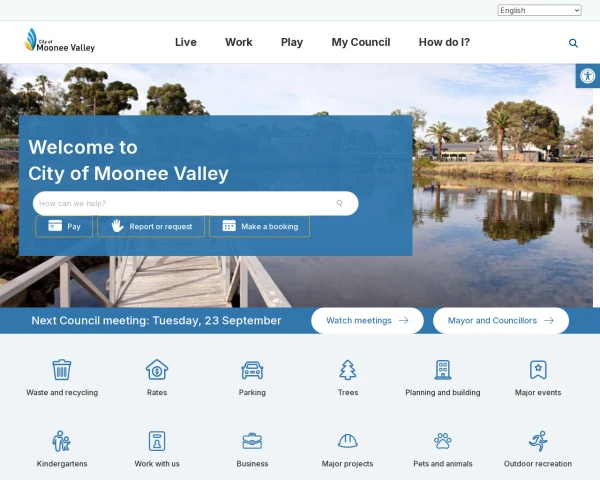Viewport: 600px width, 480px height.
Task: Open the language selection dropdown
Action: pyautogui.click(x=539, y=10)
